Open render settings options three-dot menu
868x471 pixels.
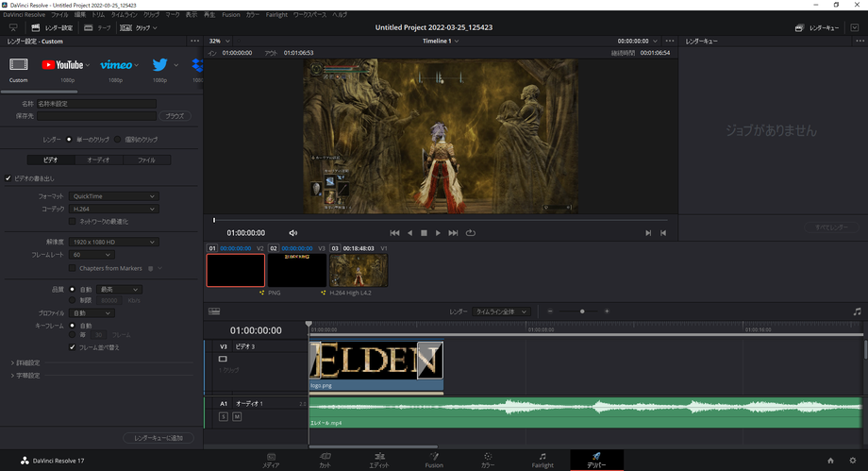tap(195, 41)
